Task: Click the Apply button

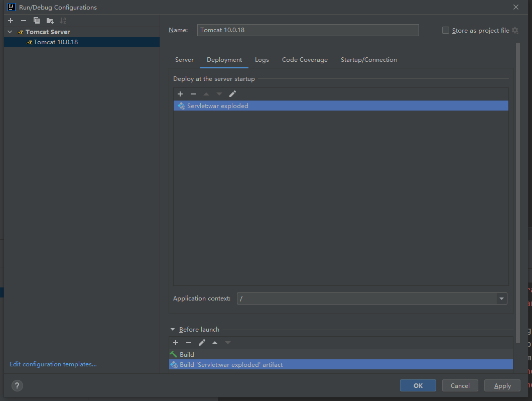Action: tap(502, 385)
